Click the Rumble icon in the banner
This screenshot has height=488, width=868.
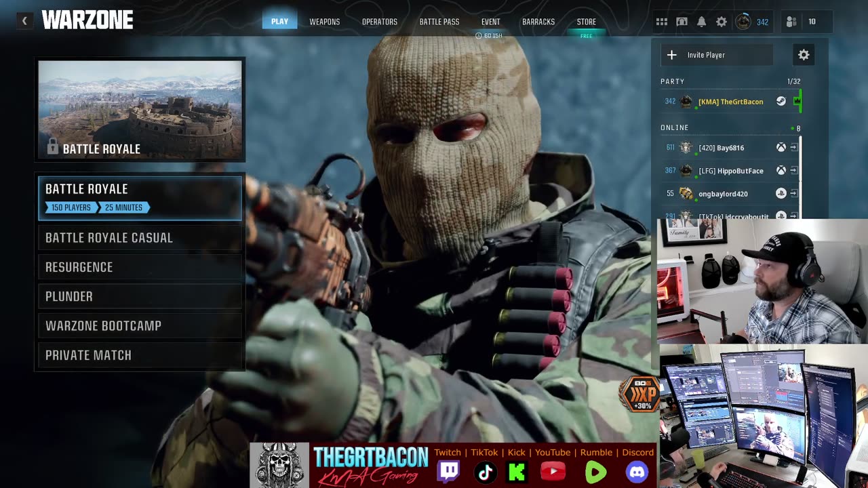[x=595, y=472]
